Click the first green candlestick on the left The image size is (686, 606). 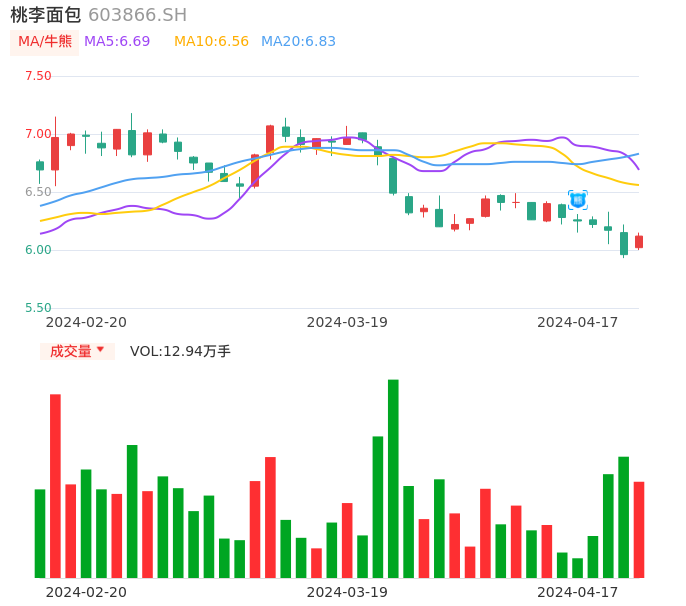[40, 166]
